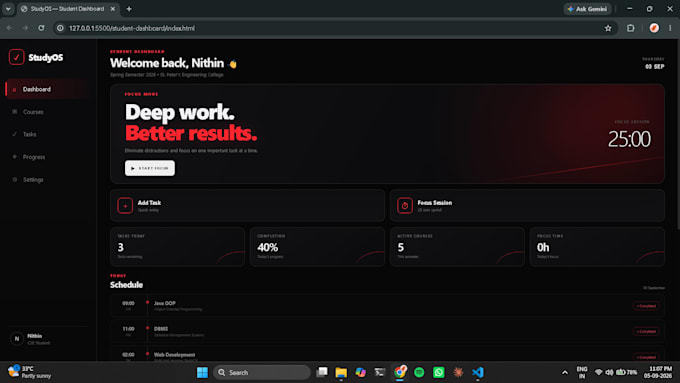Click the Focus Time 0h card
680x383 pixels.
point(597,247)
